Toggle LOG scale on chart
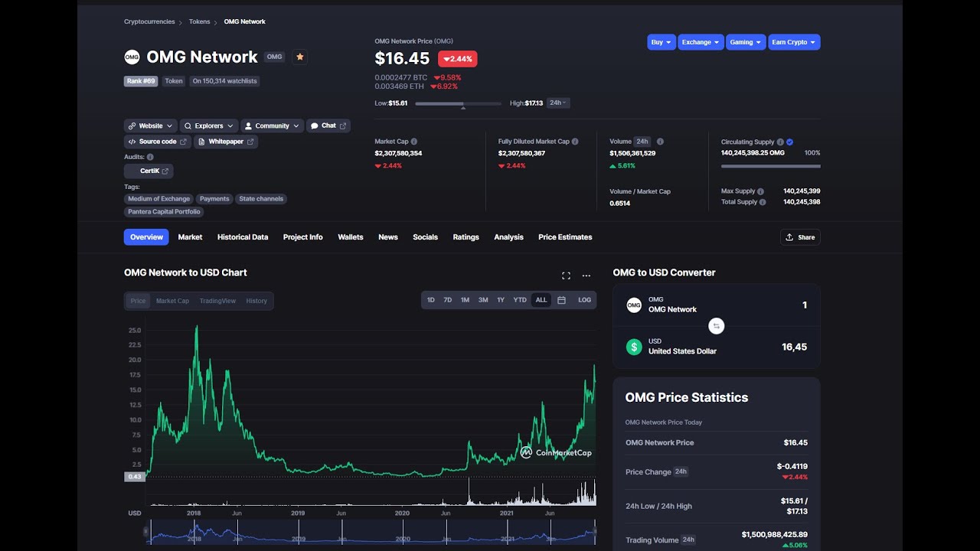Viewport: 980px width, 551px height. (584, 300)
